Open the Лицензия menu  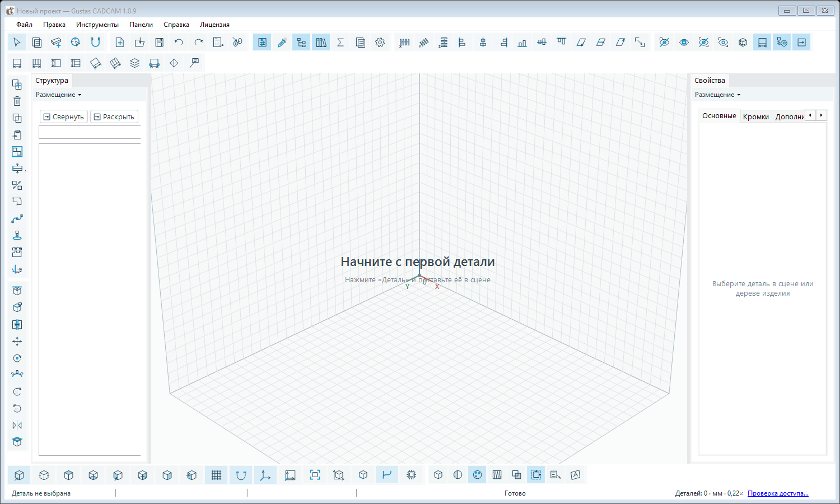tap(214, 25)
